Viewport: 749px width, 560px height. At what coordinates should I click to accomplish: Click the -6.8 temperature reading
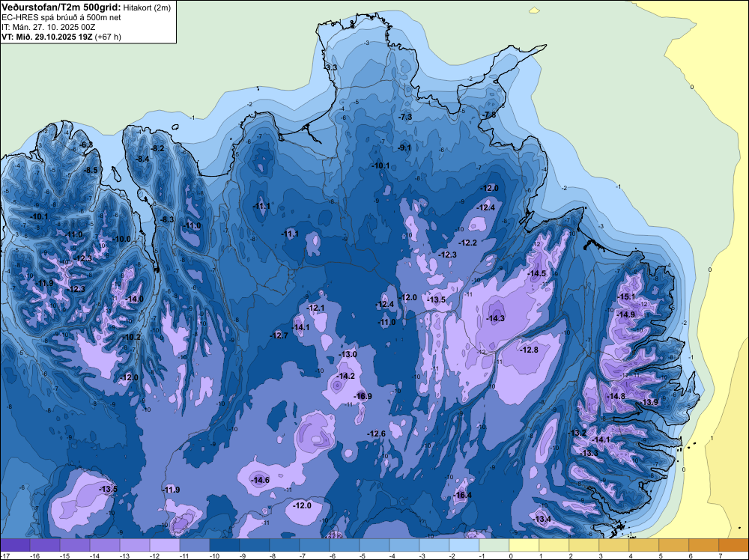tap(86, 144)
